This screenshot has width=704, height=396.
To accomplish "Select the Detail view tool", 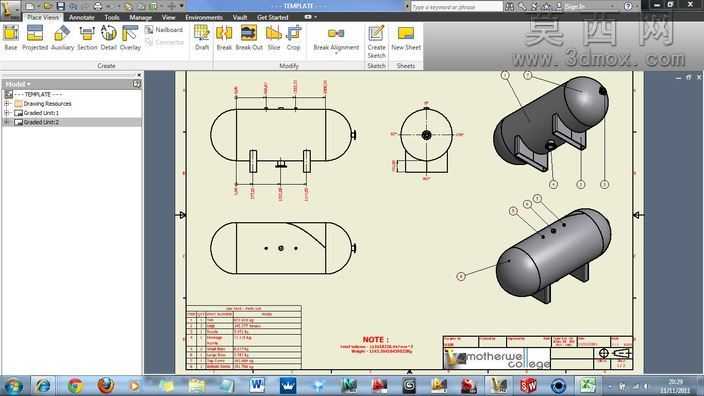I will [x=108, y=38].
